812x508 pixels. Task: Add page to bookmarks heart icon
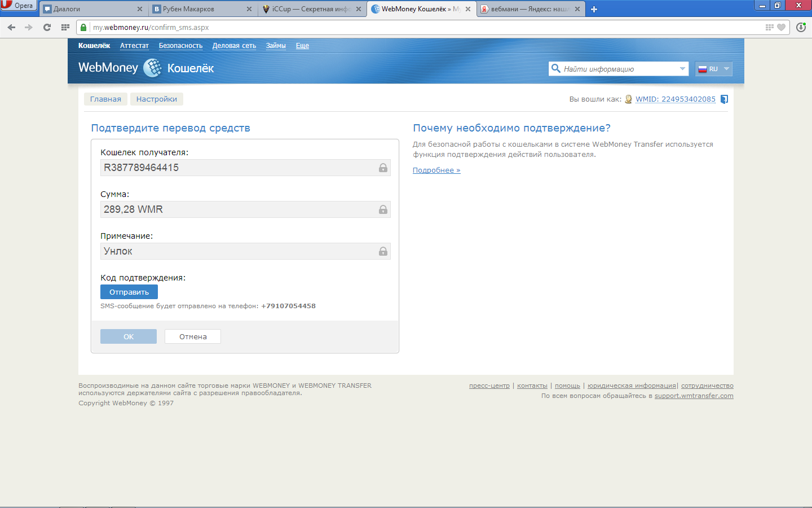pyautogui.click(x=781, y=27)
